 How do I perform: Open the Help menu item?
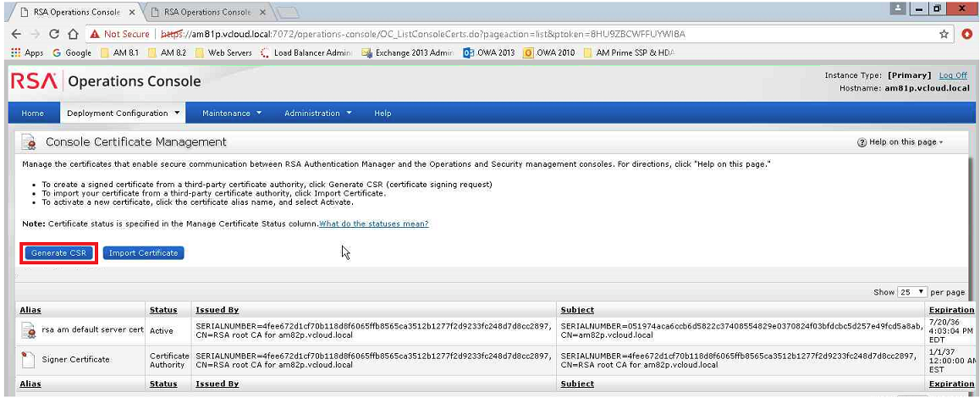[383, 113]
